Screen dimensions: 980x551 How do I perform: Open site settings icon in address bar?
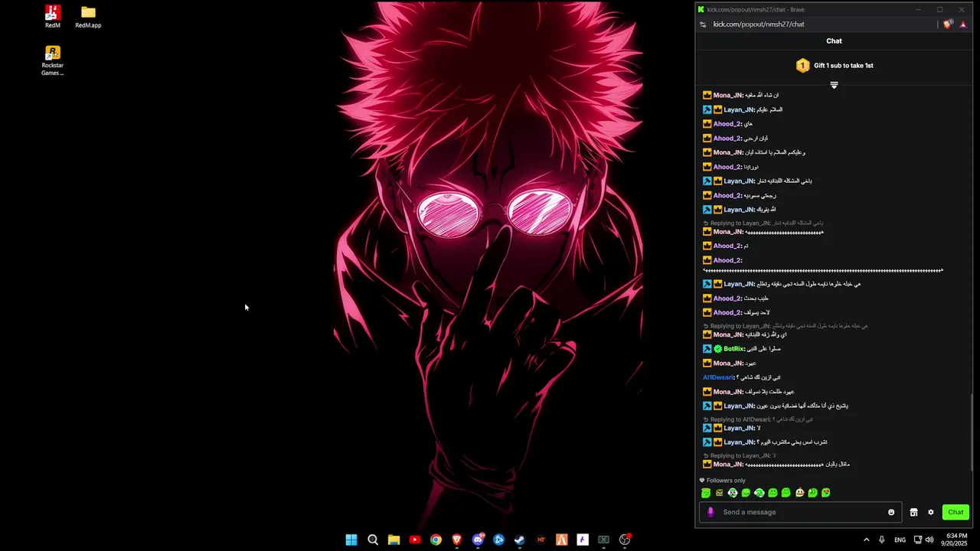click(703, 24)
